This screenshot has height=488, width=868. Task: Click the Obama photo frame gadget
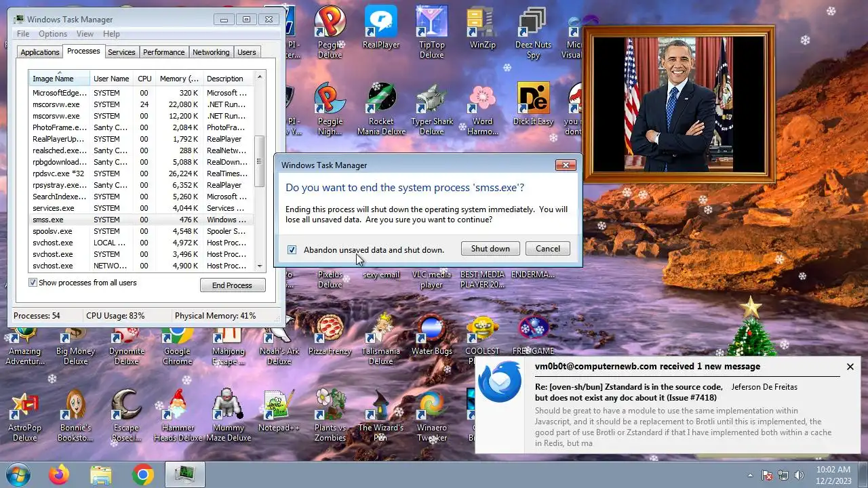[678, 104]
